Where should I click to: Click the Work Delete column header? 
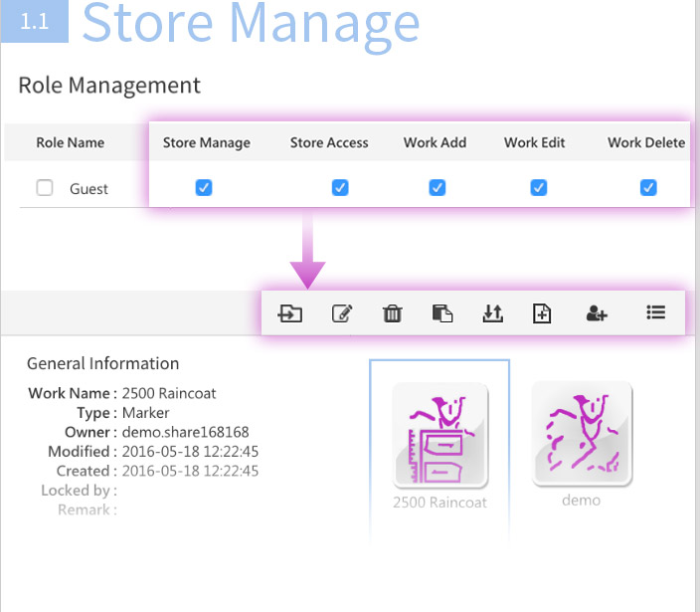coord(646,142)
